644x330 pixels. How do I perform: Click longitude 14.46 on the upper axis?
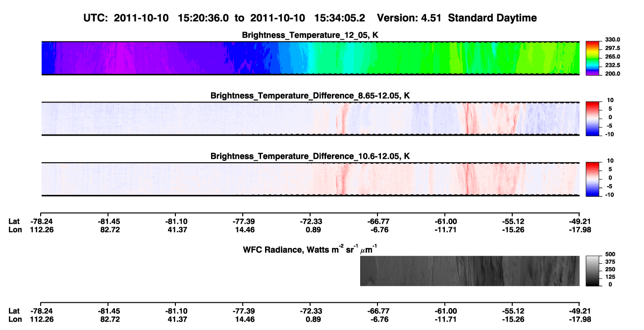coord(243,229)
